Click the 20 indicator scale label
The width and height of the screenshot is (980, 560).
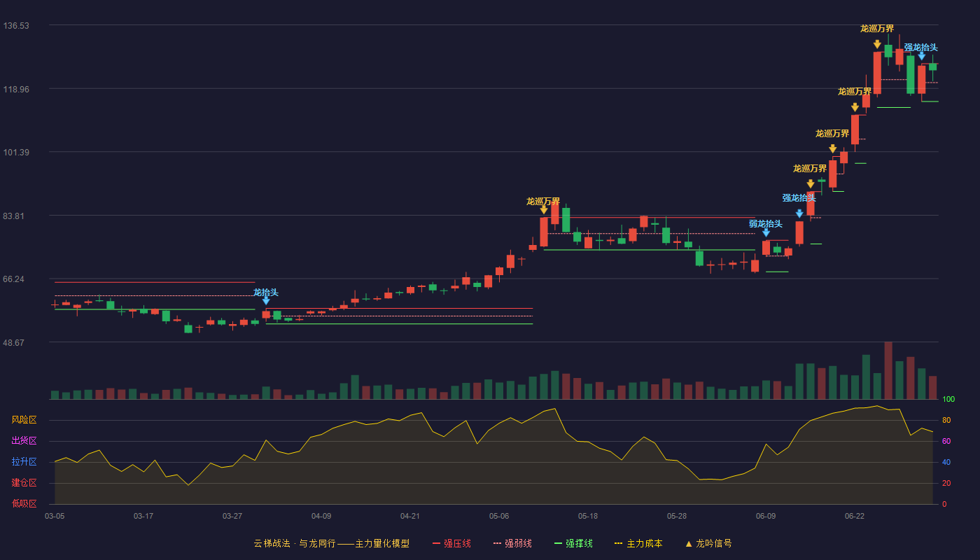click(x=946, y=483)
